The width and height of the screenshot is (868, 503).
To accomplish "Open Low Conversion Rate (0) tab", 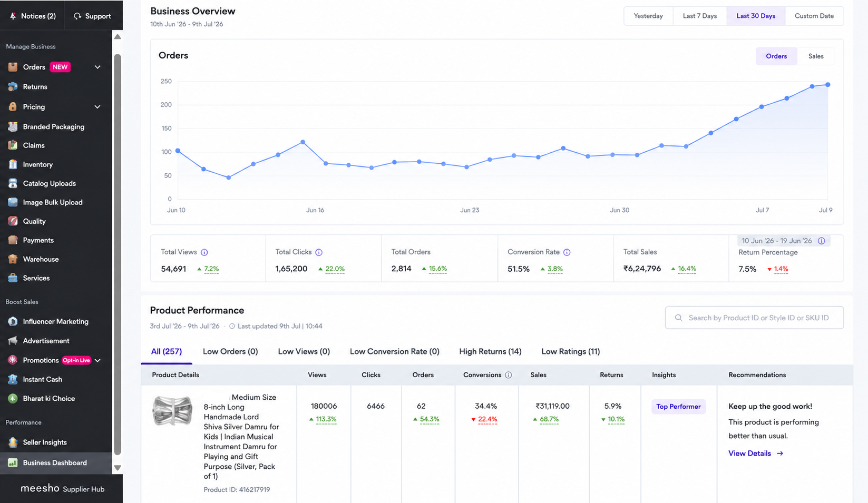I will pos(395,351).
